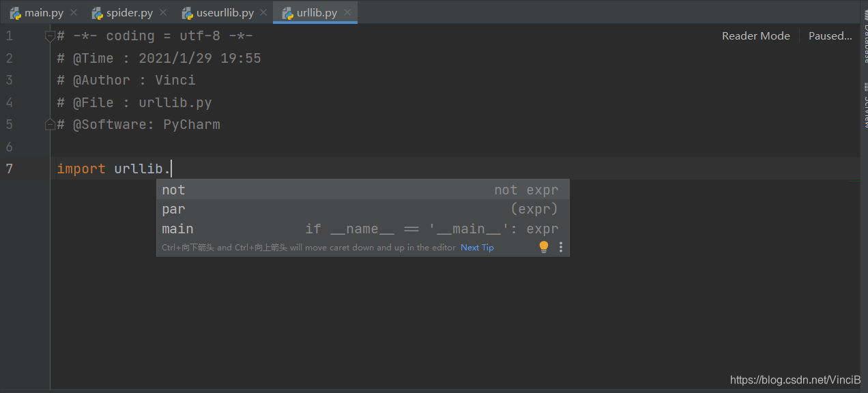Choose the 'not' completion suggestion
The width and height of the screenshot is (868, 393).
(x=363, y=190)
